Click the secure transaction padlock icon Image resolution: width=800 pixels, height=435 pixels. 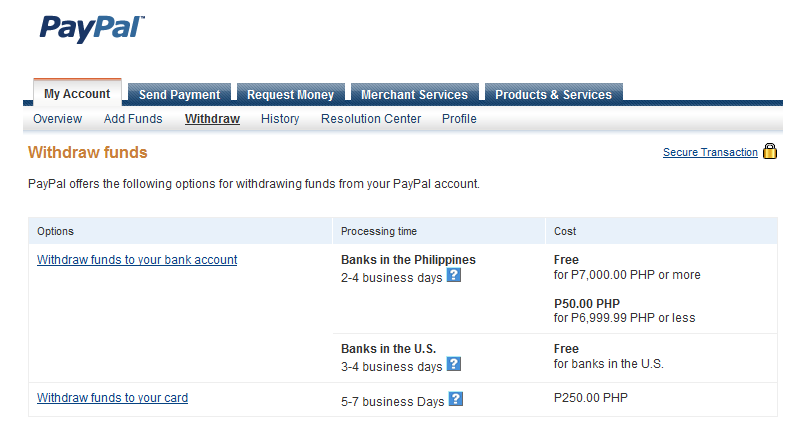[x=770, y=152]
